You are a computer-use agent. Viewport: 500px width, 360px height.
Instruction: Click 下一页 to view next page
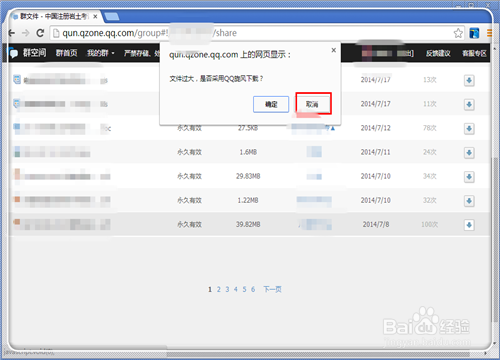(273, 289)
